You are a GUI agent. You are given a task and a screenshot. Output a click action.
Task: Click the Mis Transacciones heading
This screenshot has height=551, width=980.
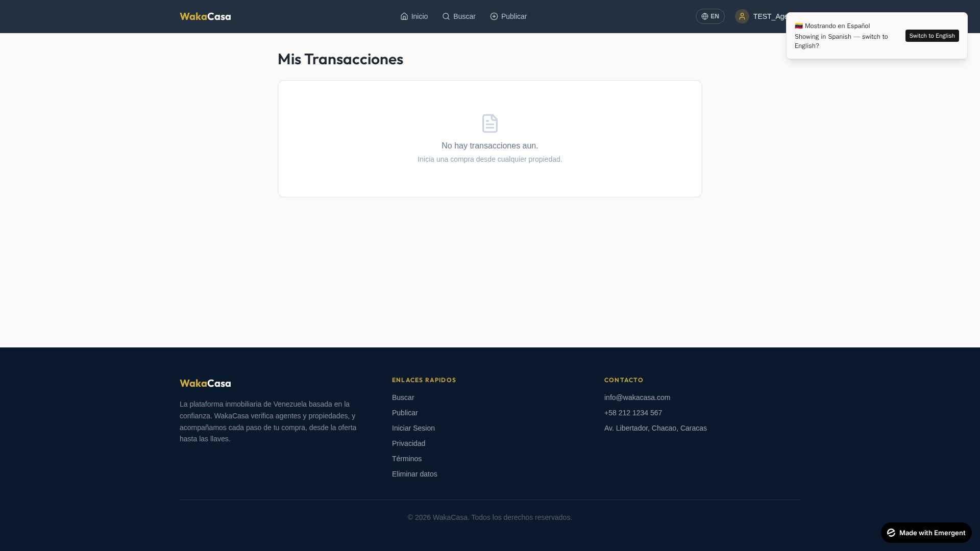(340, 59)
